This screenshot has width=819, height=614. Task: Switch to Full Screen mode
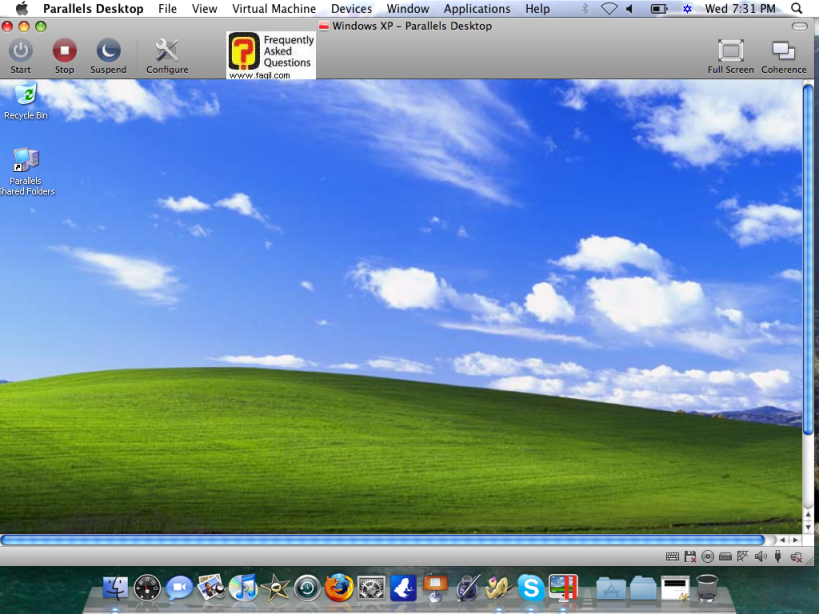click(730, 56)
